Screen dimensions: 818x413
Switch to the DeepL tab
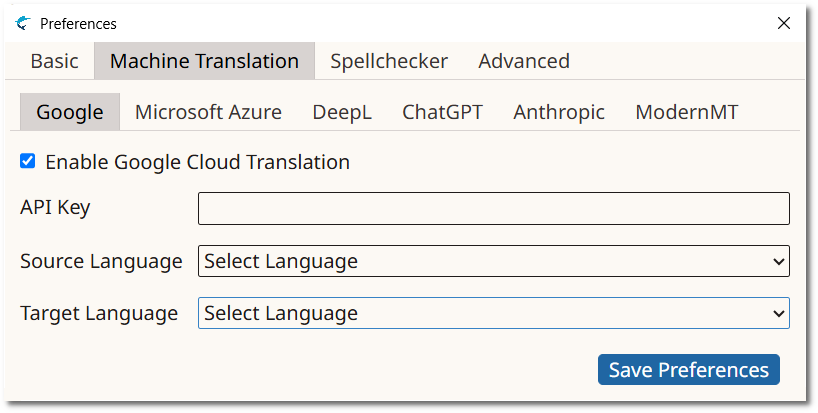342,112
